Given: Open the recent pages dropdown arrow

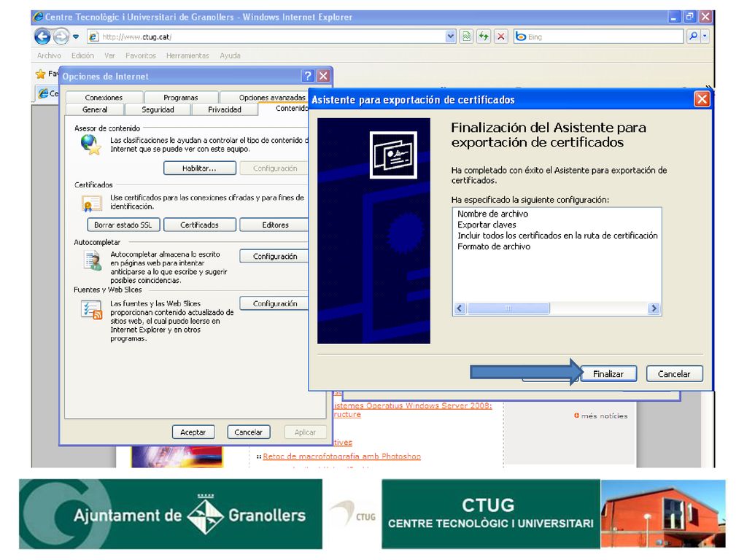Looking at the screenshot, I should (76, 36).
